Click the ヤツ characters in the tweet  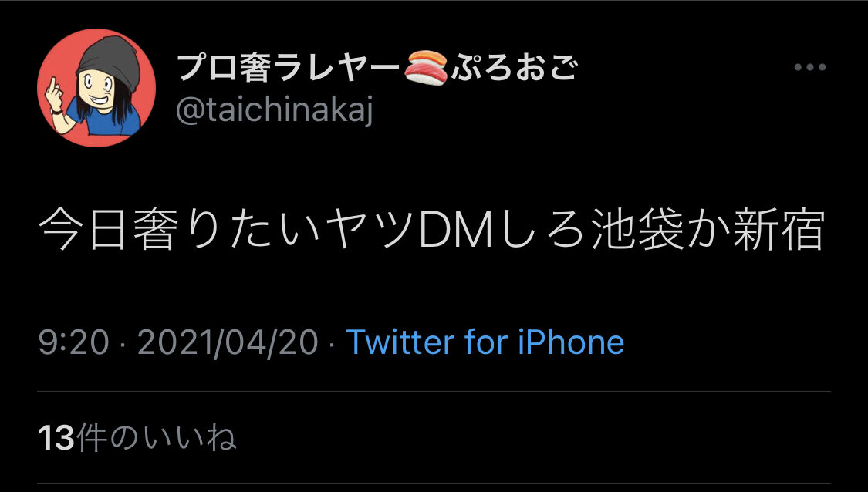[x=370, y=230]
